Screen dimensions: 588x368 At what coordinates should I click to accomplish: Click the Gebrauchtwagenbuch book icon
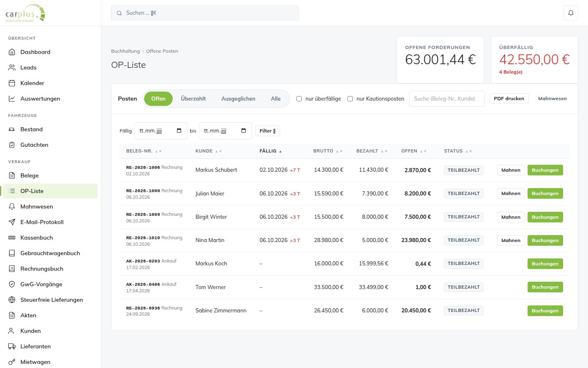coord(12,253)
